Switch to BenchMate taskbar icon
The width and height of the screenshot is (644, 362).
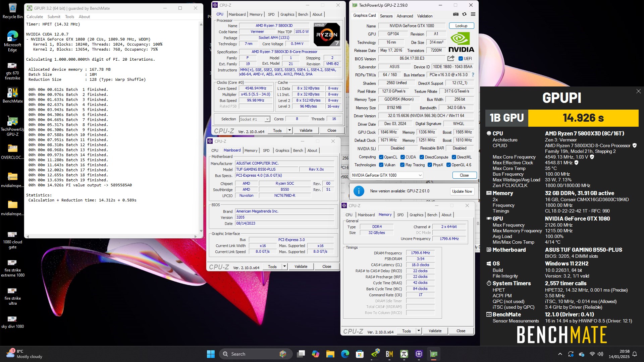(x=389, y=354)
